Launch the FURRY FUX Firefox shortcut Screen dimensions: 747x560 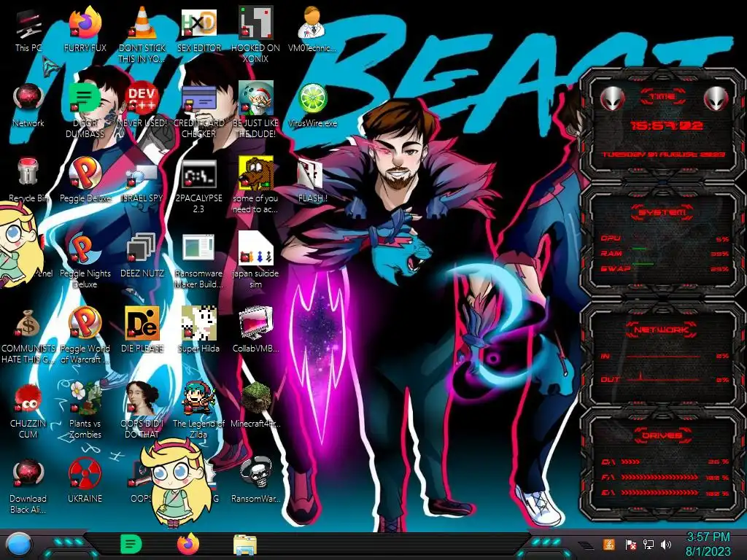click(x=85, y=29)
